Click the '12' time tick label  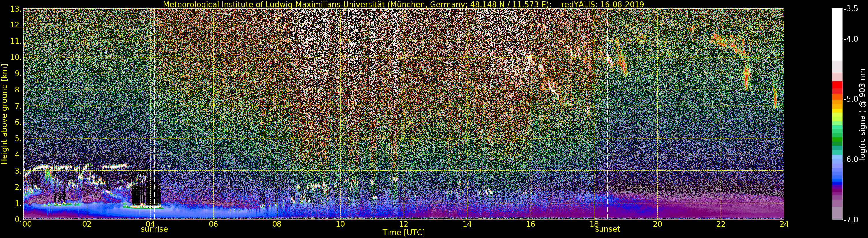(x=404, y=224)
